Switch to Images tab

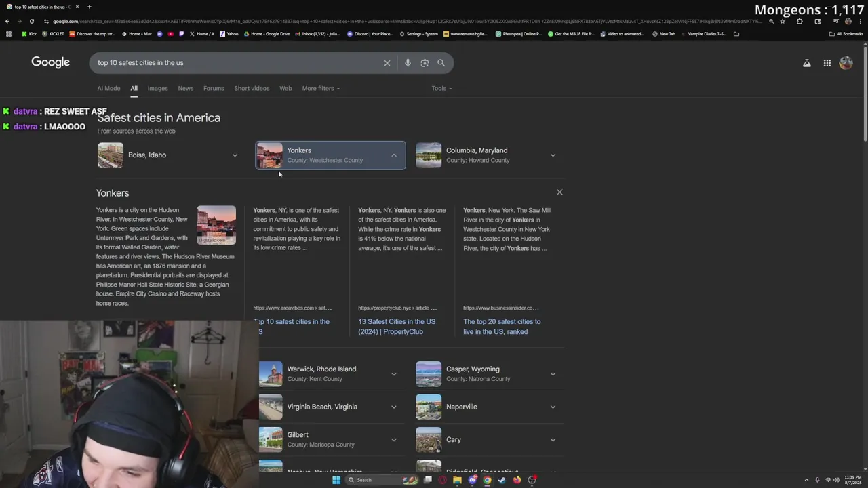click(x=157, y=88)
